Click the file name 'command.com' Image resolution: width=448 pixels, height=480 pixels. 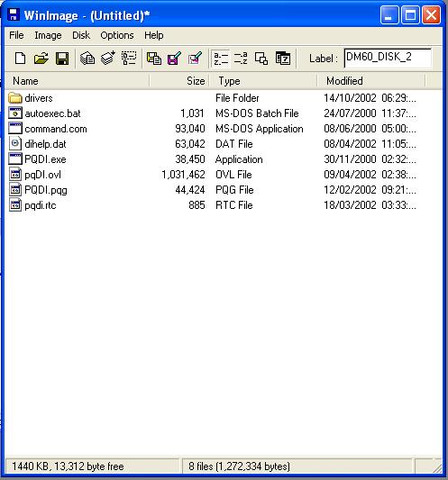pyautogui.click(x=56, y=129)
